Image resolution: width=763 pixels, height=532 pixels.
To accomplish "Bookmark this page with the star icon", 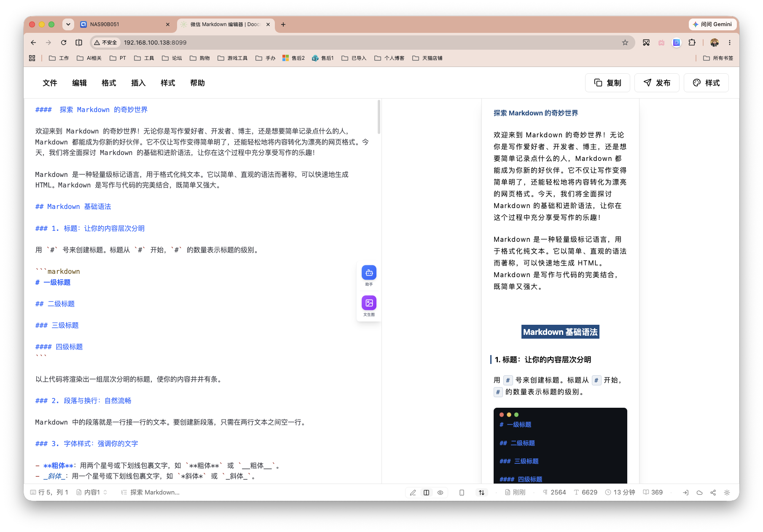I will point(625,43).
